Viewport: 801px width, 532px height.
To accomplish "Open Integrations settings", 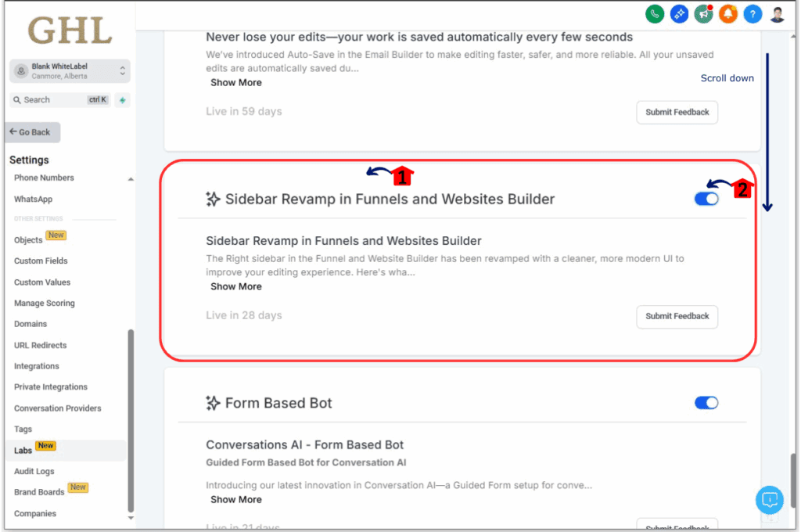I will coord(36,366).
